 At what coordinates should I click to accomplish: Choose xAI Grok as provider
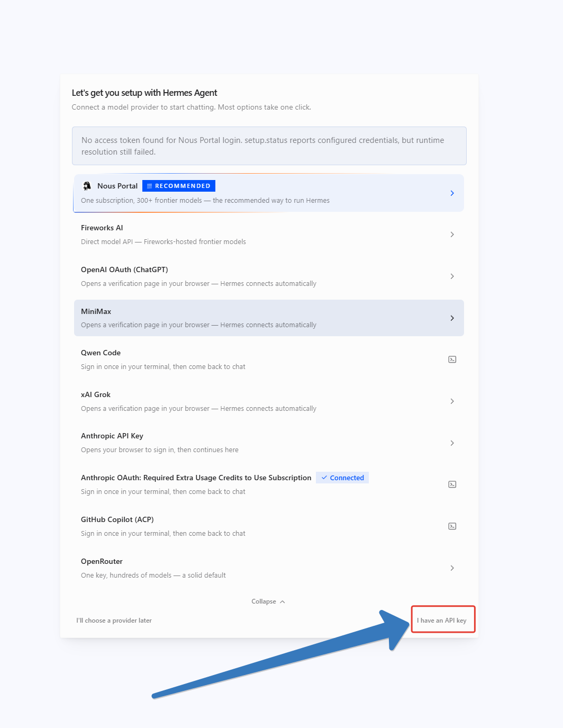point(269,401)
